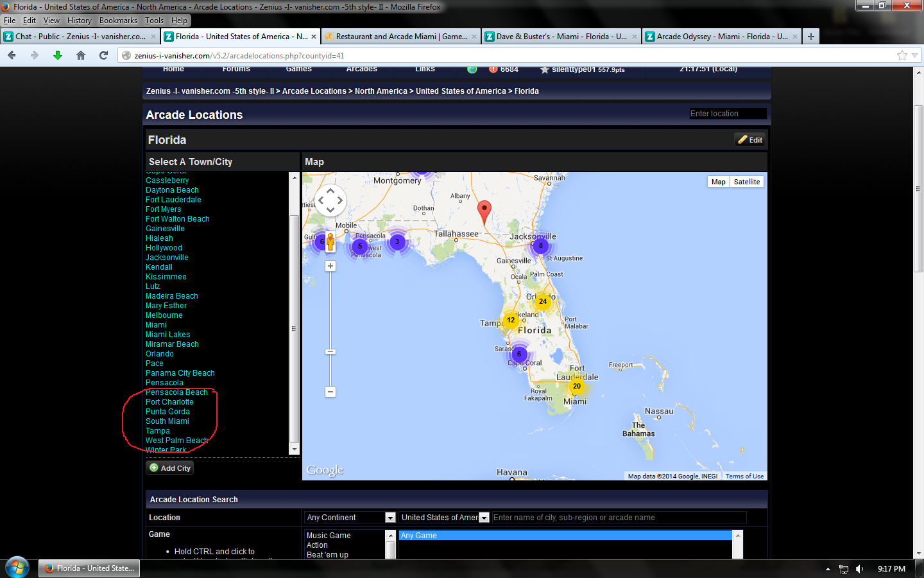This screenshot has height=578, width=924.
Task: Click the Edit button for Florida
Action: click(750, 139)
